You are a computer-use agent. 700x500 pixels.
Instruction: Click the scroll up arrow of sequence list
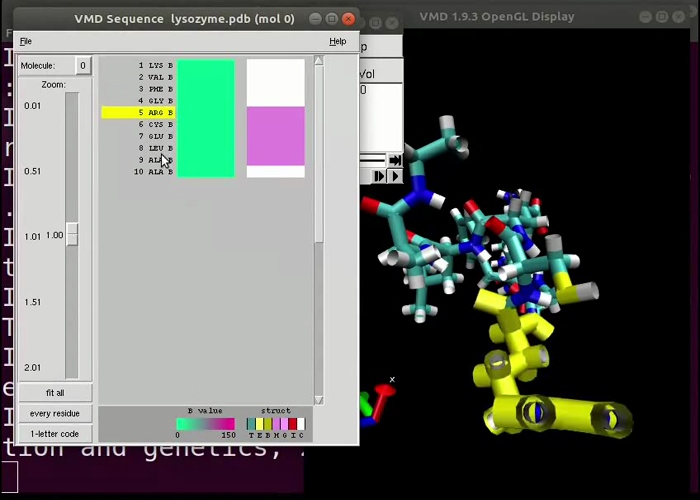coord(319,62)
